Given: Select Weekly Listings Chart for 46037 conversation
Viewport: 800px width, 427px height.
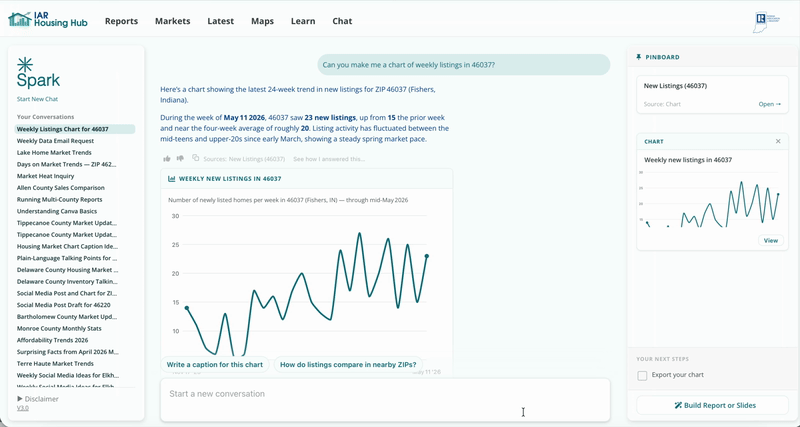Looking at the screenshot, I should [x=74, y=129].
